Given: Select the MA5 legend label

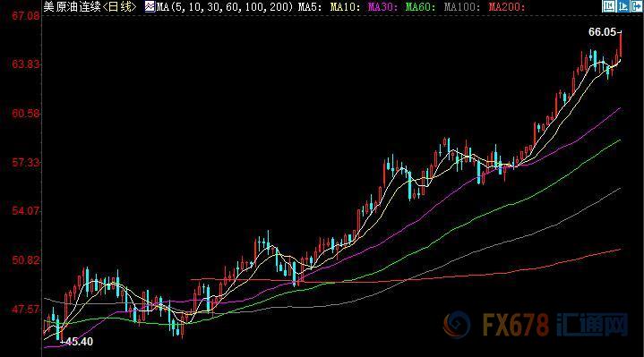Looking at the screenshot, I should [x=310, y=7].
